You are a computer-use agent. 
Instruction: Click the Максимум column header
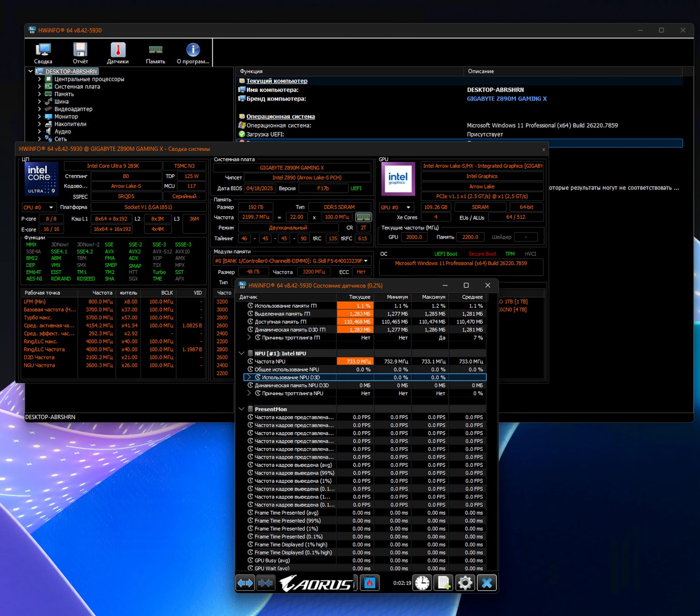[433, 297]
